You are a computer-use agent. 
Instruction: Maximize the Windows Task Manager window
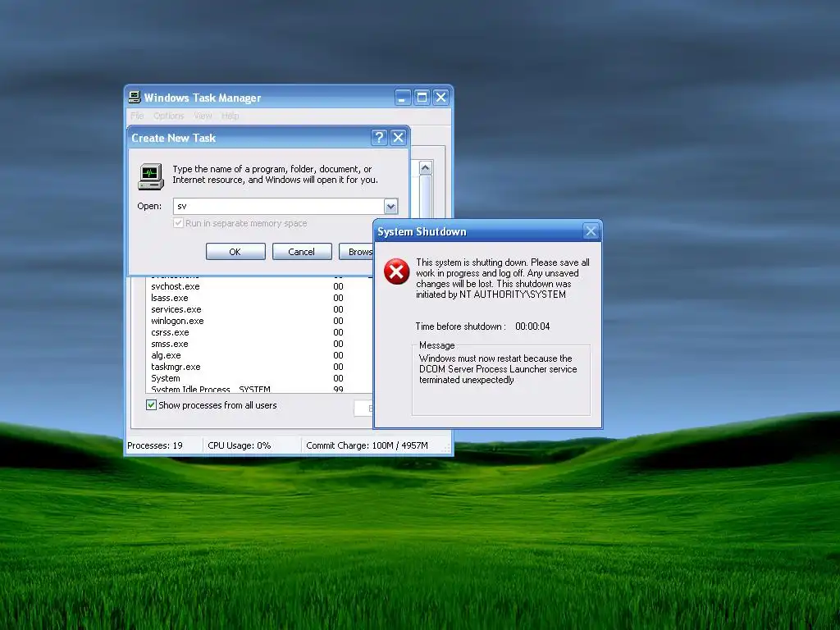point(422,98)
